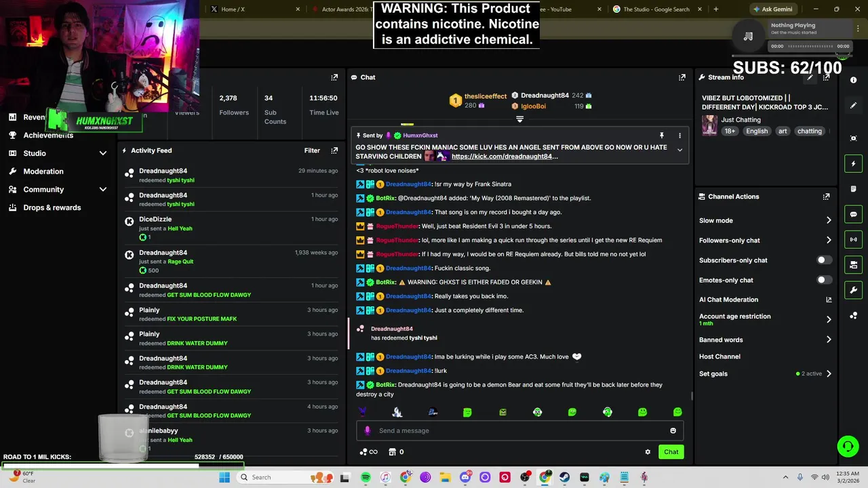Expand Banned words settings
This screenshot has height=488, width=868.
click(829, 340)
